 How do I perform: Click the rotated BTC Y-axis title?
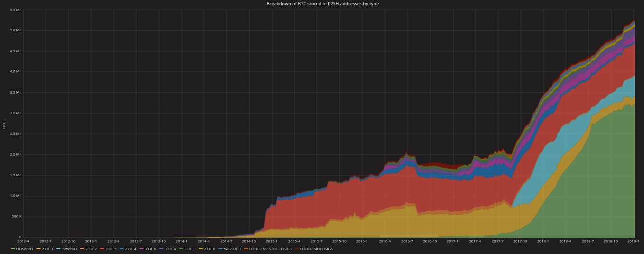tap(4, 125)
